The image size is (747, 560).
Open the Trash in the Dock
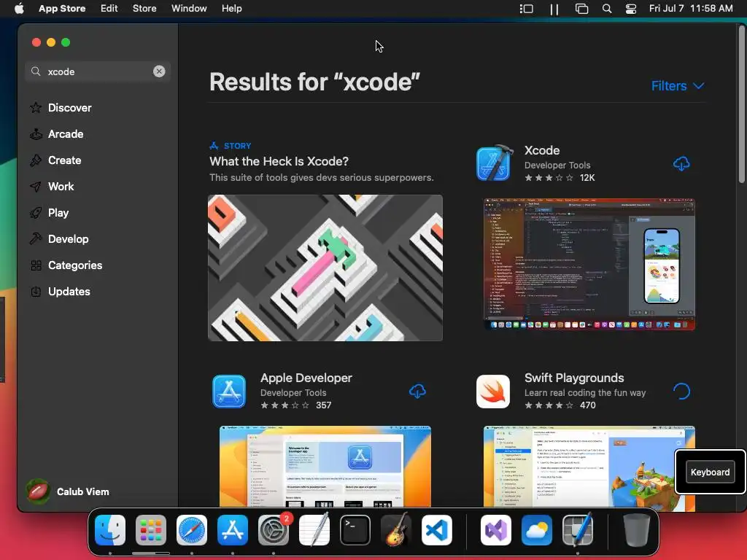pos(636,530)
